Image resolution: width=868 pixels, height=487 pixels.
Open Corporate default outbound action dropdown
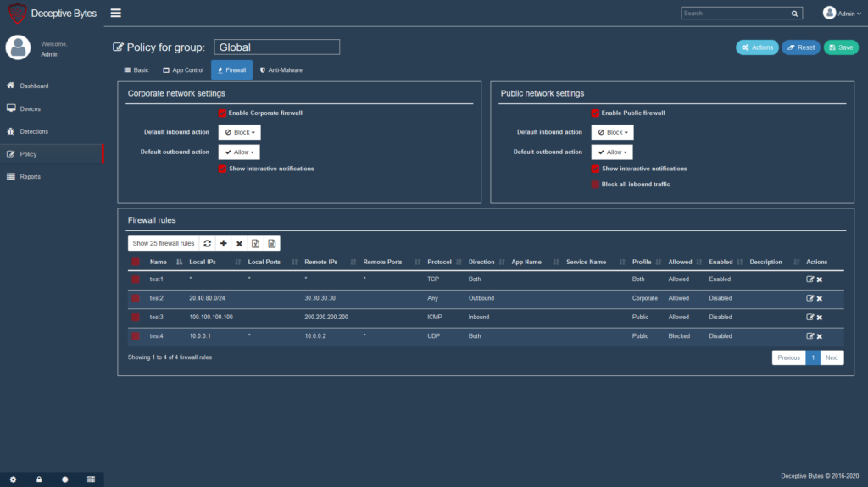tap(239, 152)
